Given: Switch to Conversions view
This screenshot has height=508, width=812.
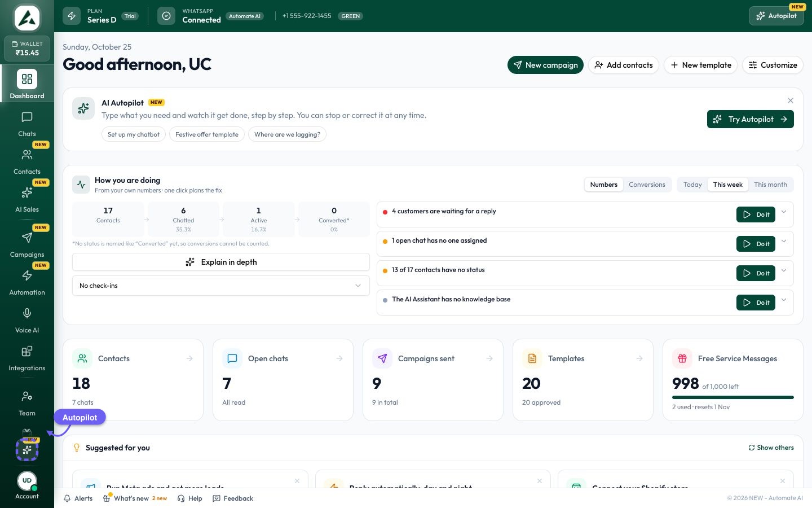Looking at the screenshot, I should tap(647, 185).
